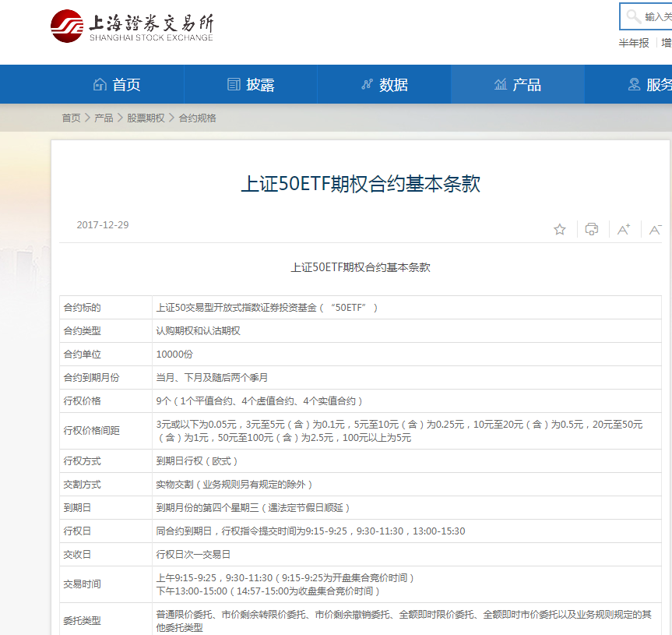Decrease font size with A- icon
672x635 pixels.
tap(656, 229)
